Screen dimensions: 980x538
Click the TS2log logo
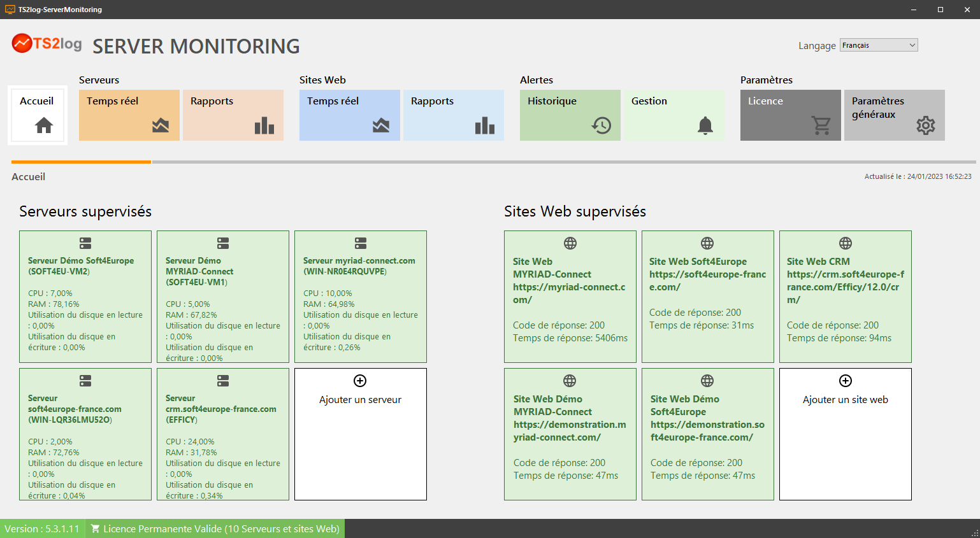[47, 43]
